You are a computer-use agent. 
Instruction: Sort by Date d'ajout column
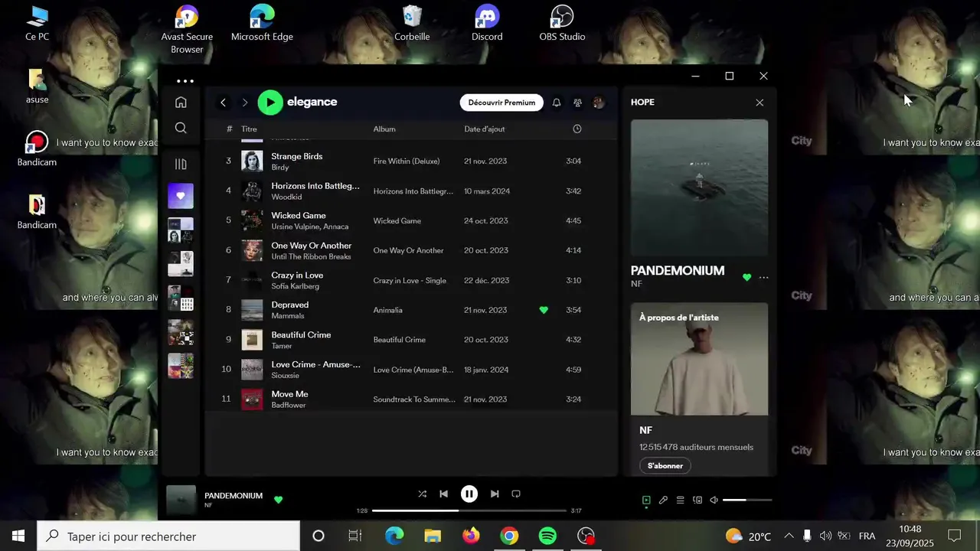pyautogui.click(x=485, y=129)
